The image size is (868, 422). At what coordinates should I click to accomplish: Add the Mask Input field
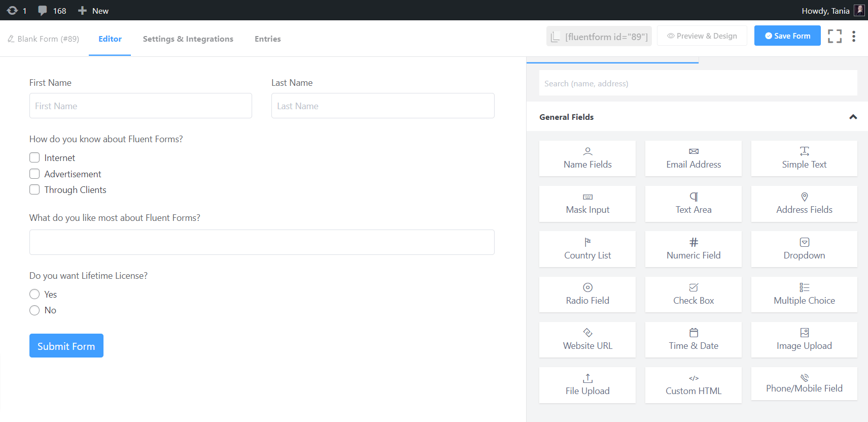(x=587, y=204)
